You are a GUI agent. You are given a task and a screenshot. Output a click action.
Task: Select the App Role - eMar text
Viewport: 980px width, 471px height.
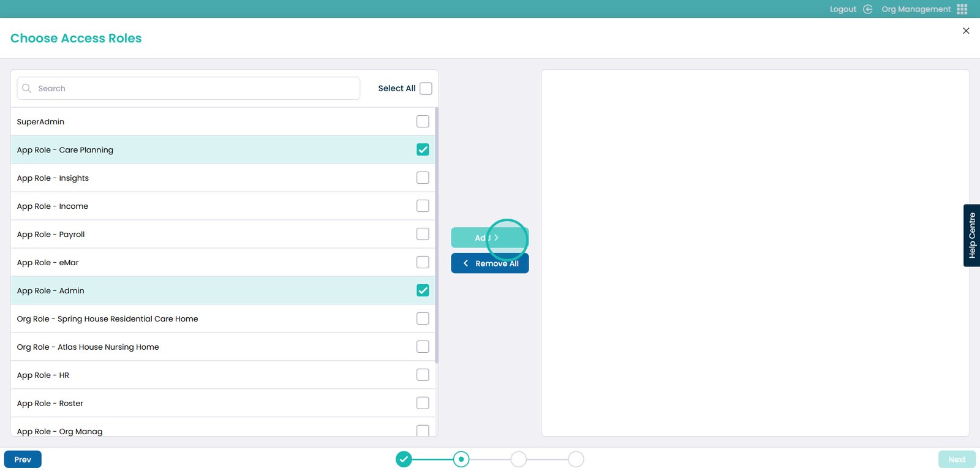[x=48, y=263]
